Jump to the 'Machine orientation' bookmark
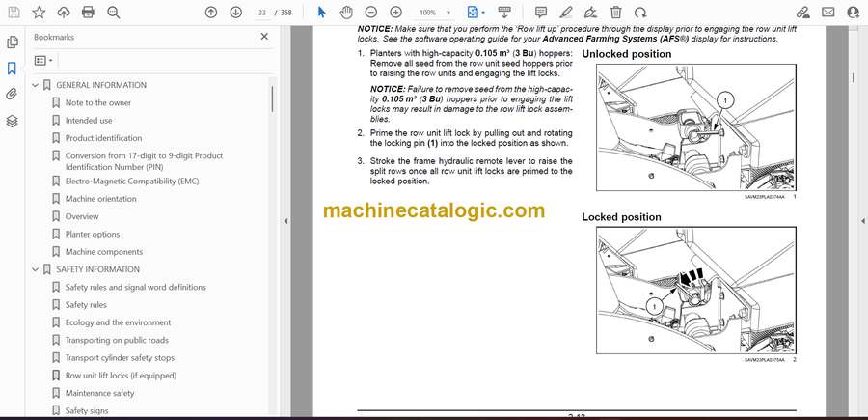The height and width of the screenshot is (420, 868). [x=100, y=199]
